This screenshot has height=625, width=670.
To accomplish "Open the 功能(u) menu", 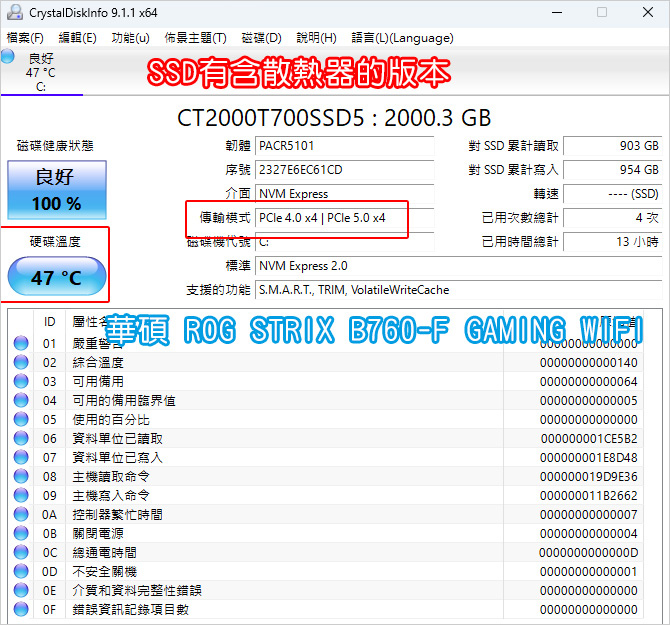I will pos(130,38).
